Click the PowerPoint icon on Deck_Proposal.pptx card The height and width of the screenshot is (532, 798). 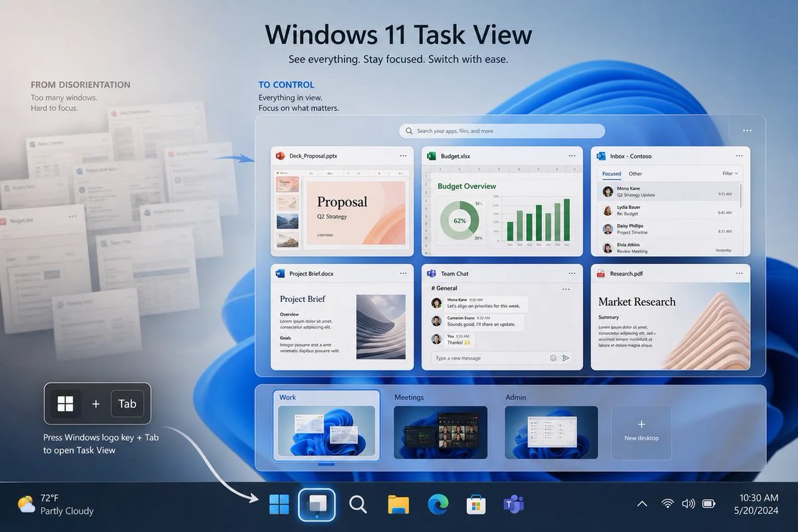(281, 156)
